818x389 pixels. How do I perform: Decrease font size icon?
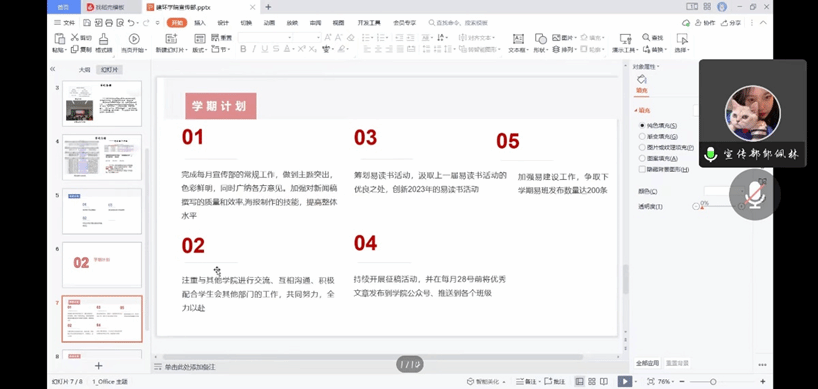(x=339, y=38)
